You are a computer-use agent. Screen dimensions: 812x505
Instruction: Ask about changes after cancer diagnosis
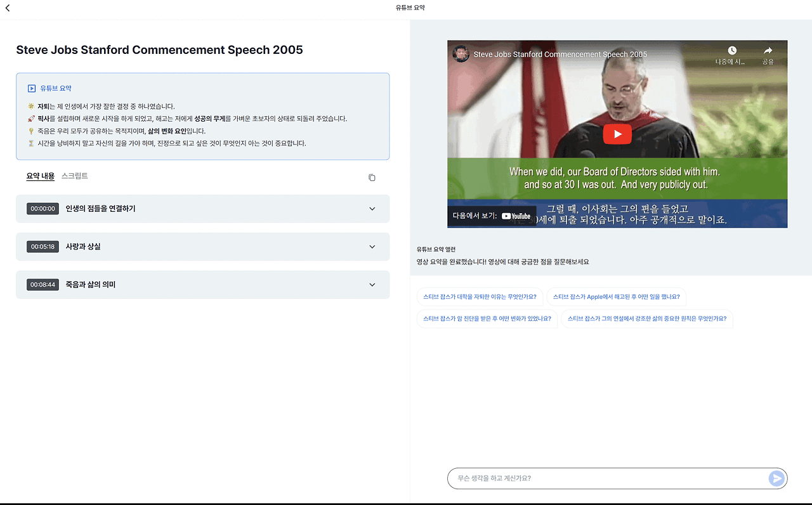487,318
